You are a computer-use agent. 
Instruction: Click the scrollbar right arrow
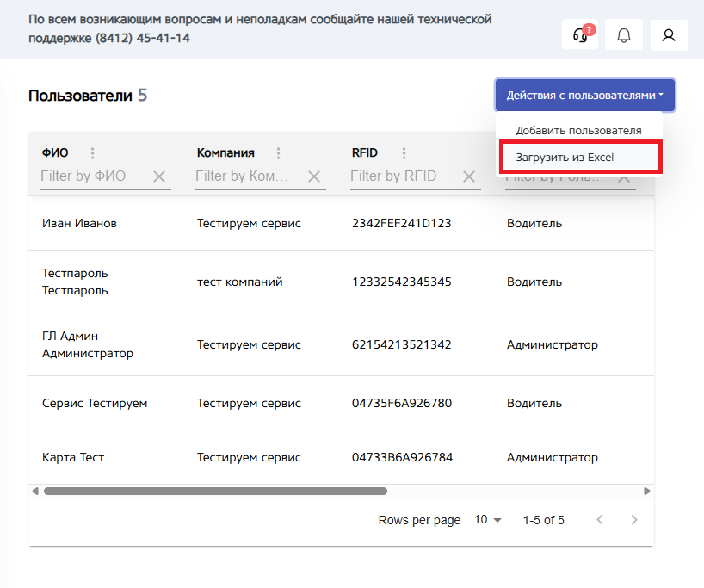(x=646, y=491)
